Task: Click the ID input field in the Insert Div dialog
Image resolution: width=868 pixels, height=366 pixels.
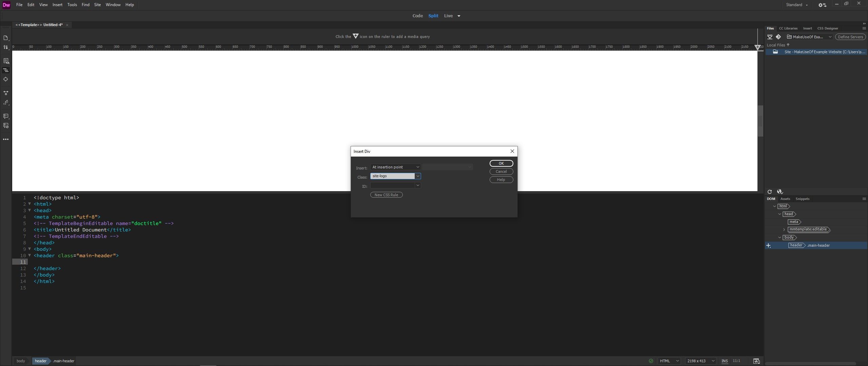Action: click(393, 185)
